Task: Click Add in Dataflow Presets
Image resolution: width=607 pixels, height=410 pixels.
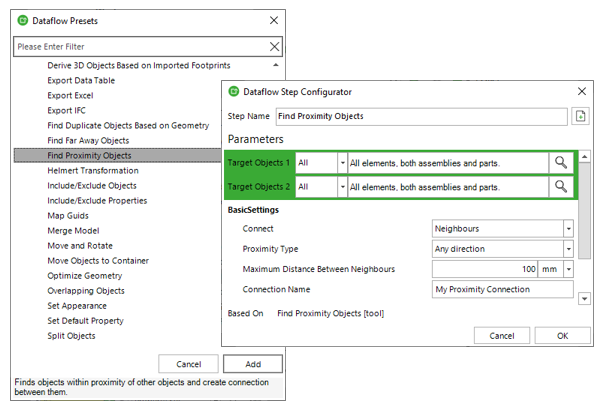Action: tap(253, 364)
